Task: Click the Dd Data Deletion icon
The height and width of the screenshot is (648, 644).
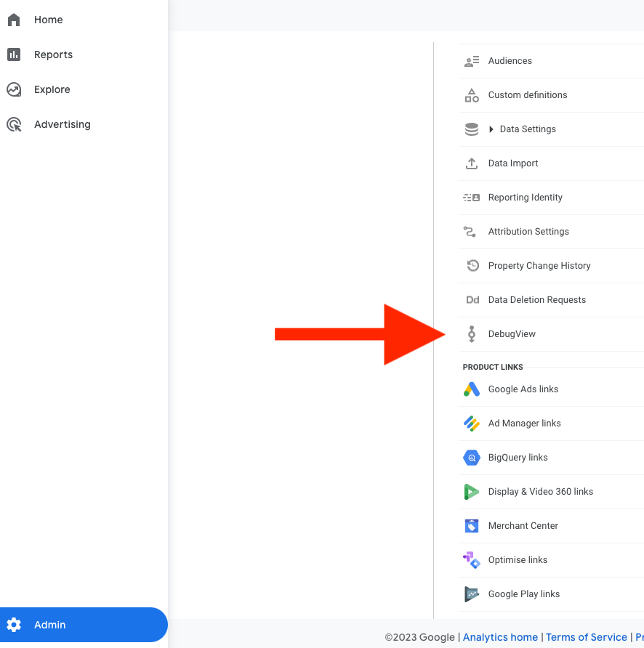Action: [x=472, y=300]
